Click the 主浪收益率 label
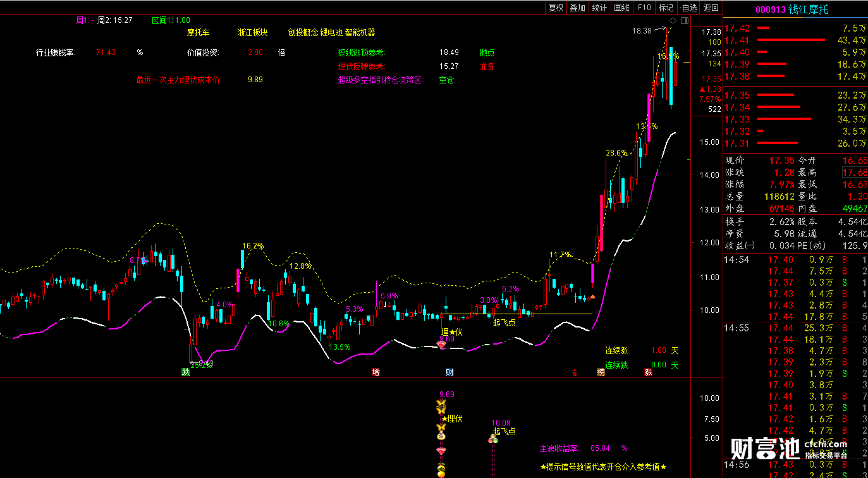868x478 pixels. pos(559,448)
